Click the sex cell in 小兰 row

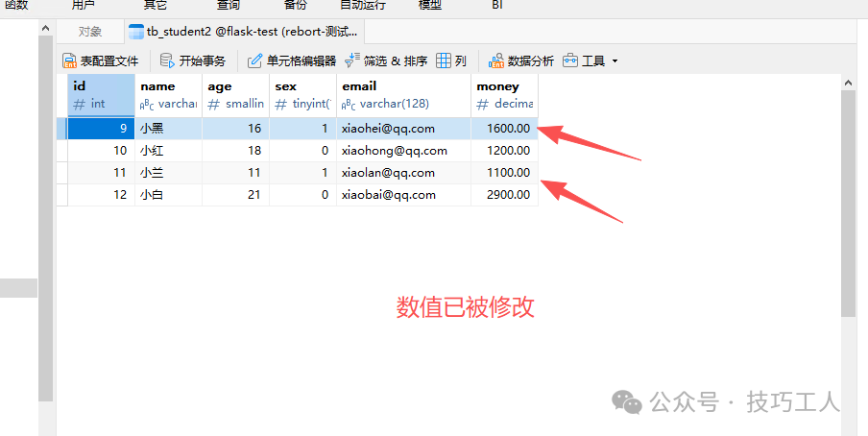(302, 173)
